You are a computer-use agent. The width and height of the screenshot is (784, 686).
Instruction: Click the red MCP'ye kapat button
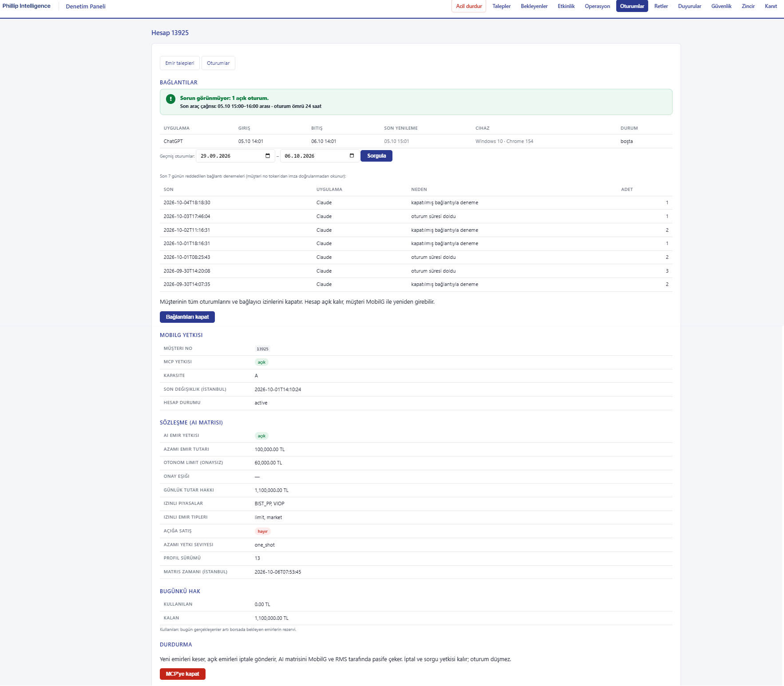(182, 674)
